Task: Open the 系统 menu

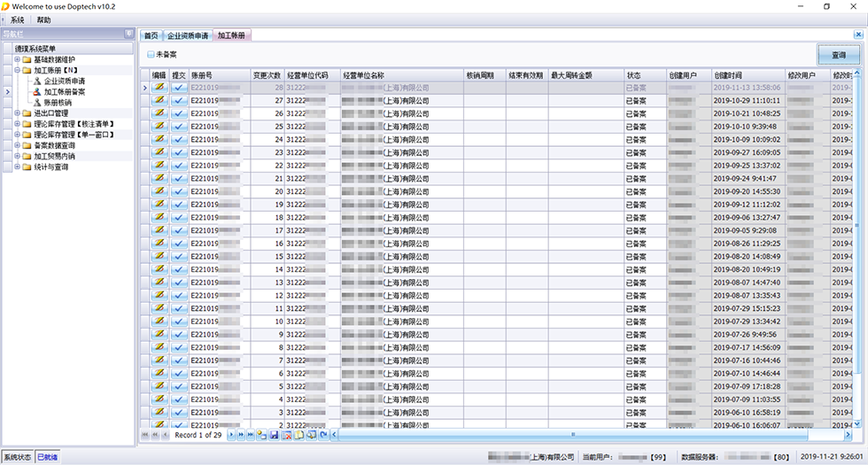Action: (x=17, y=19)
